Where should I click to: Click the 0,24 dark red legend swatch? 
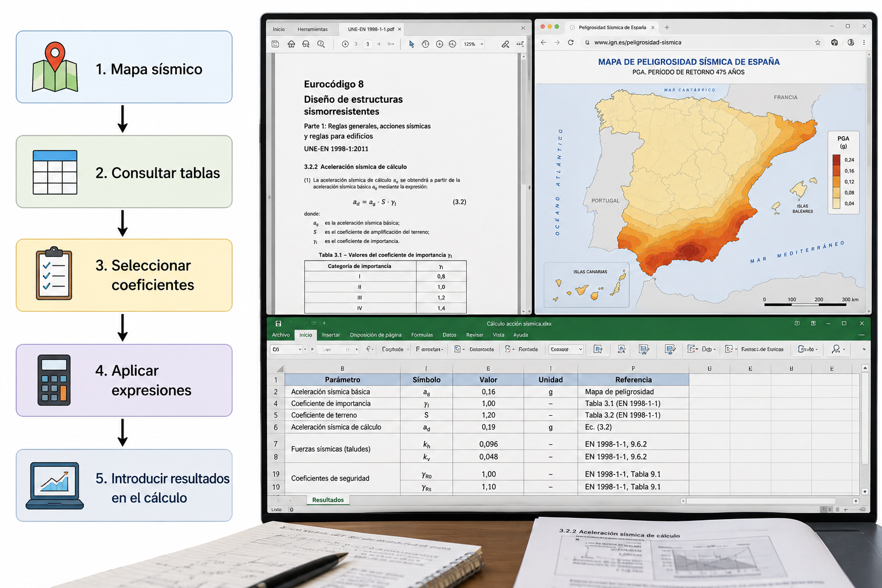837,160
